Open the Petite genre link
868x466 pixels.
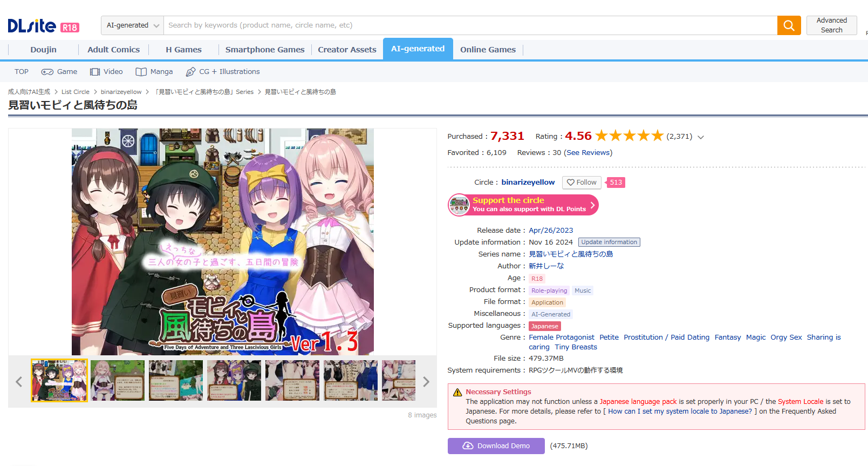click(609, 337)
